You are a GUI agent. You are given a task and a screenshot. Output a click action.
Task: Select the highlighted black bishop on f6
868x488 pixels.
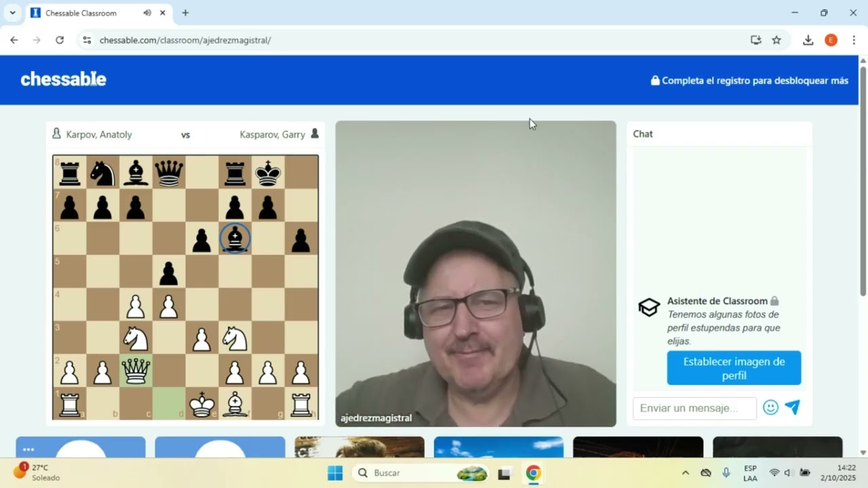pos(235,239)
